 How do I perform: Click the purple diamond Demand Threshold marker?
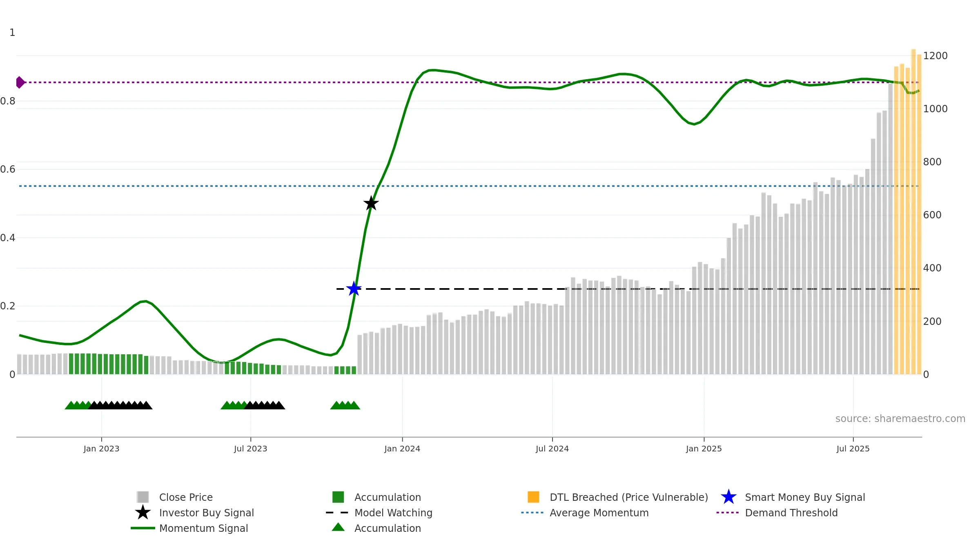[20, 82]
